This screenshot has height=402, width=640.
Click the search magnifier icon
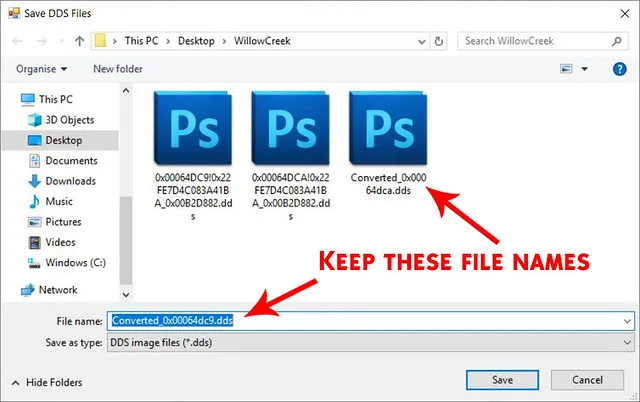(617, 41)
